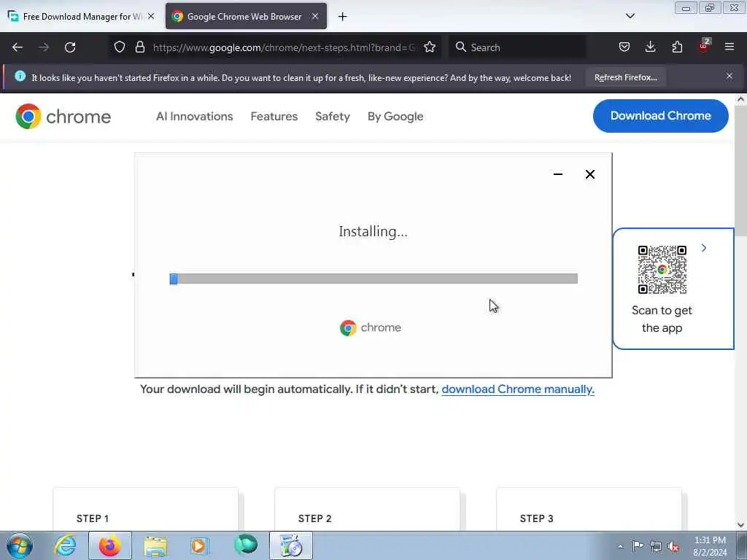Image resolution: width=747 pixels, height=560 pixels.
Task: Go back using the browser back arrow
Action: point(18,47)
